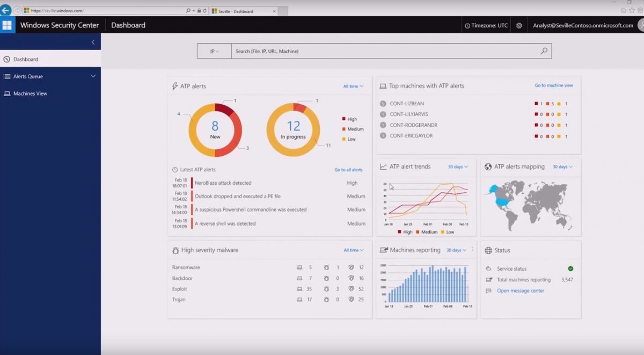Click the browser forward arrow button

[17, 10]
